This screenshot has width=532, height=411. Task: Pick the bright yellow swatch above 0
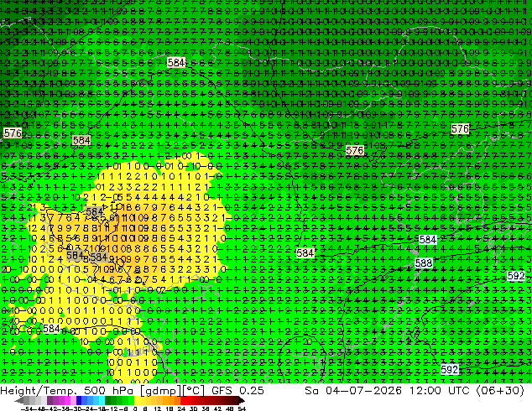(137, 400)
